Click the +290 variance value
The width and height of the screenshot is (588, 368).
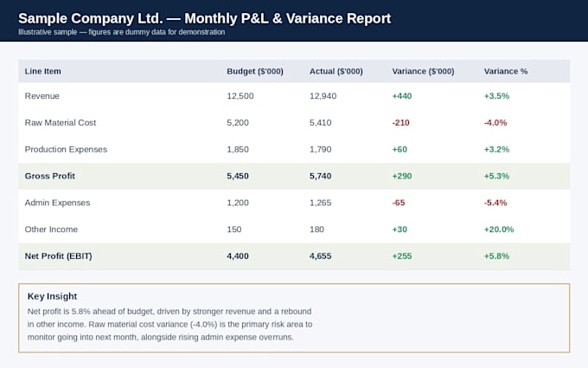click(x=402, y=176)
